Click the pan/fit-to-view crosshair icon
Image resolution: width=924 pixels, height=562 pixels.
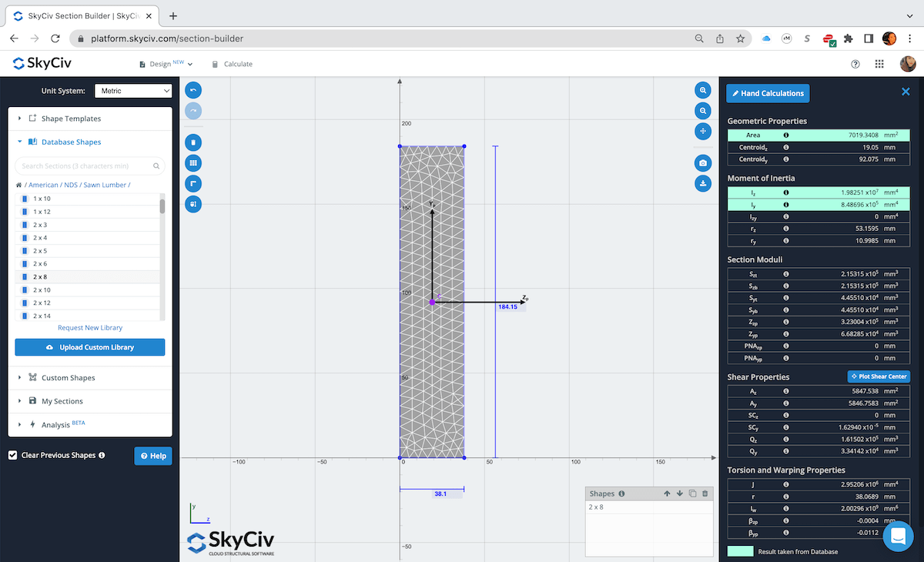(703, 132)
